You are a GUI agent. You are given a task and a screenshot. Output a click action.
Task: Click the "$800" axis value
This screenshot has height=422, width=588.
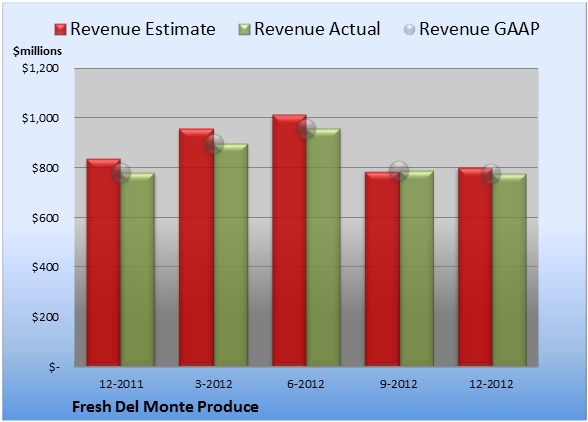tap(45, 168)
